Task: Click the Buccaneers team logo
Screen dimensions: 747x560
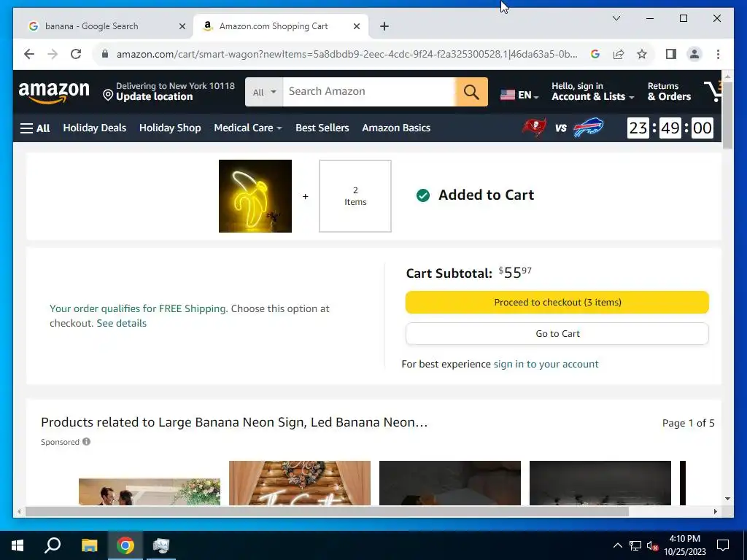Action: [535, 128]
